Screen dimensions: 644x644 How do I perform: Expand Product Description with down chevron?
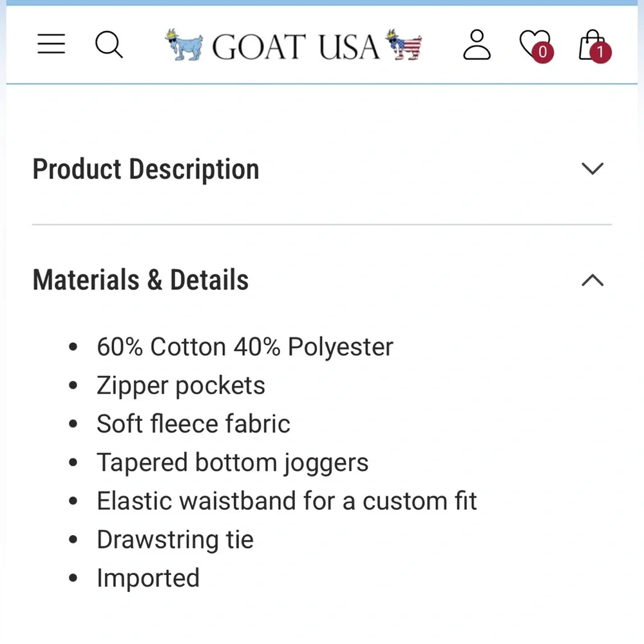[592, 169]
